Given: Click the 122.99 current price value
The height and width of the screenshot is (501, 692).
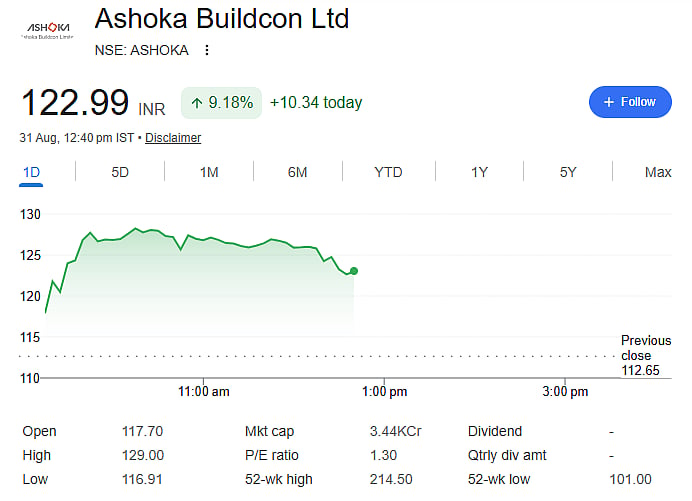Looking at the screenshot, I should [75, 103].
